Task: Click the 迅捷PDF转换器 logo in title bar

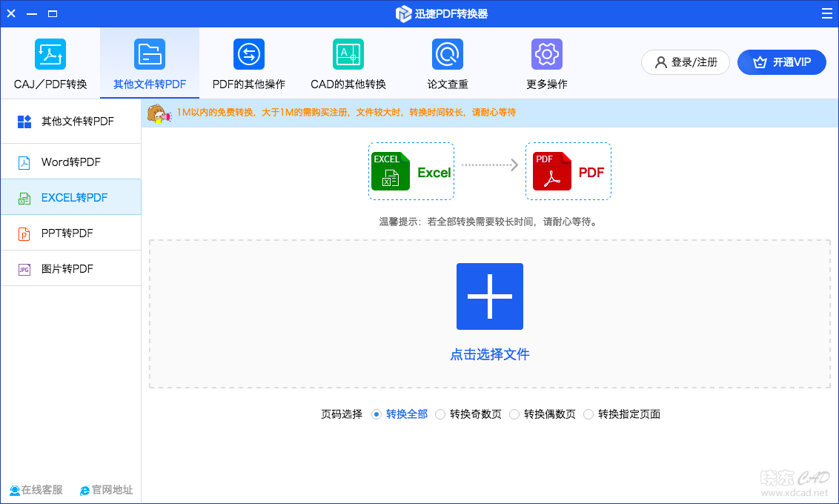Action: 403,14
